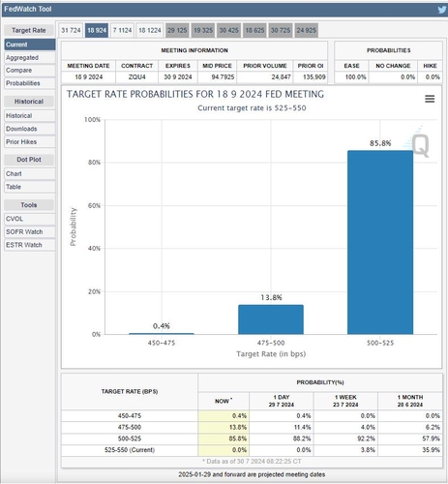The height and width of the screenshot is (484, 448).
Task: Click the 1 MONTH 28 6 2024 column header
Action: (410, 401)
